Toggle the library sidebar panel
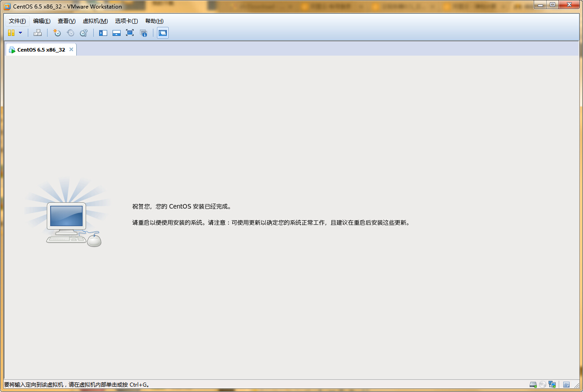The image size is (583, 392). coord(103,33)
